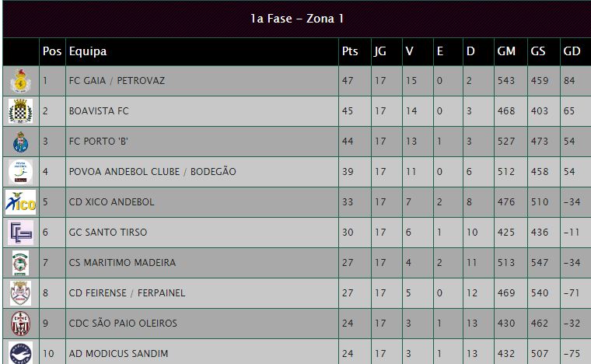Select the POVOA ANDEBOL CLUBE / BODEGÃO row
Screen dimensions: 591x364
(x=296, y=172)
